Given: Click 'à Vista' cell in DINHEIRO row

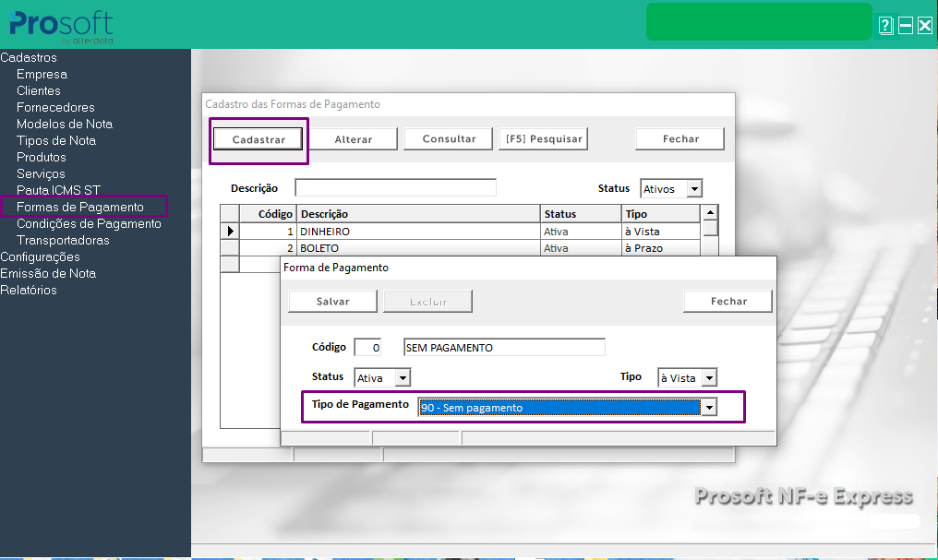Looking at the screenshot, I should click(660, 232).
